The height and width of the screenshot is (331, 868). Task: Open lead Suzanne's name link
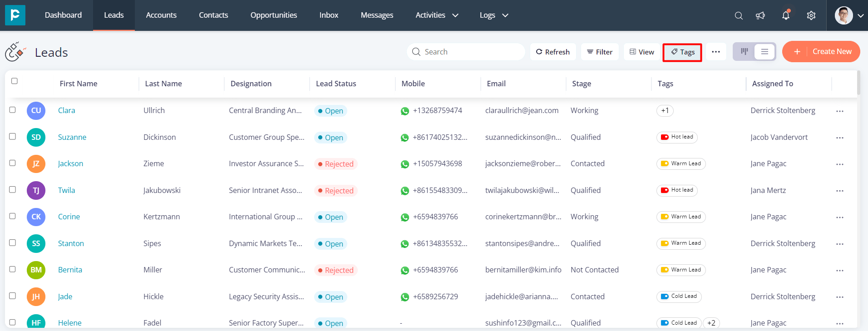click(x=72, y=137)
